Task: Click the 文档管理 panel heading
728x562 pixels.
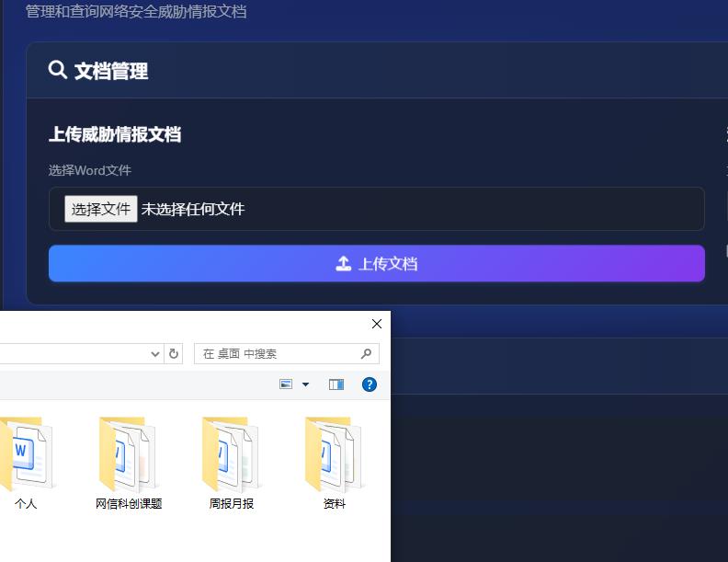Action: pos(110,71)
